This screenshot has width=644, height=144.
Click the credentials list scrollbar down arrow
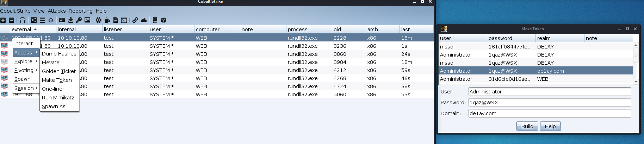pyautogui.click(x=636, y=81)
